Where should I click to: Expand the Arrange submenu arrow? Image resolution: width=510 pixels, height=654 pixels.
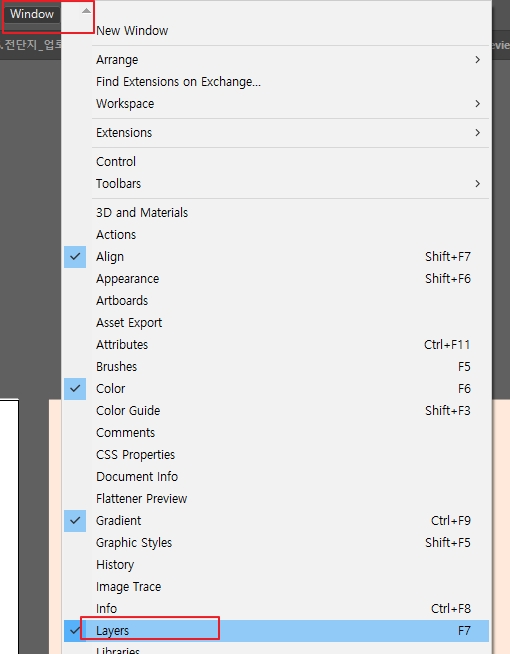477,60
